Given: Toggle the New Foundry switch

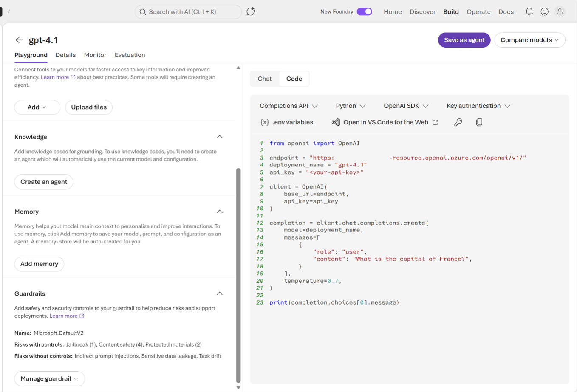Looking at the screenshot, I should click(365, 12).
